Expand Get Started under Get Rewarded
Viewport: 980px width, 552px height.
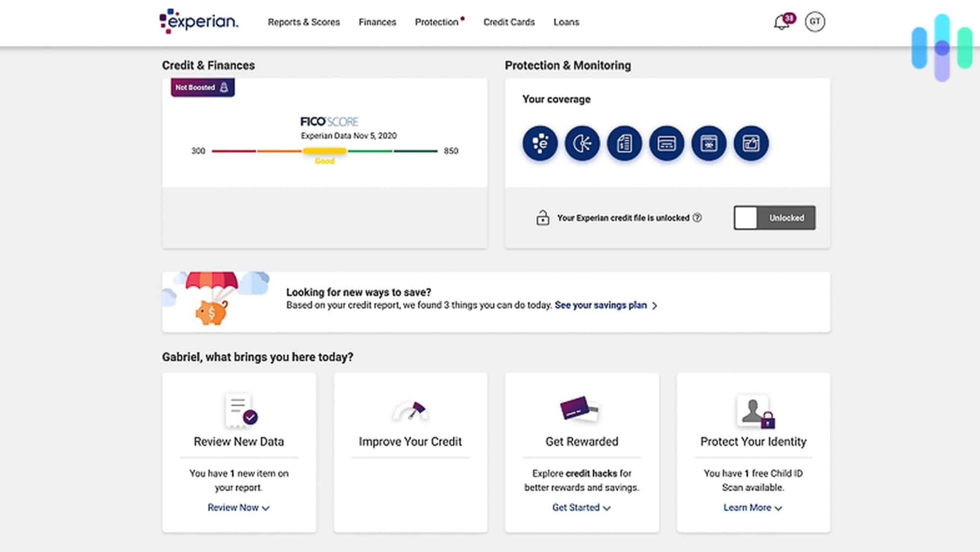[x=582, y=507]
